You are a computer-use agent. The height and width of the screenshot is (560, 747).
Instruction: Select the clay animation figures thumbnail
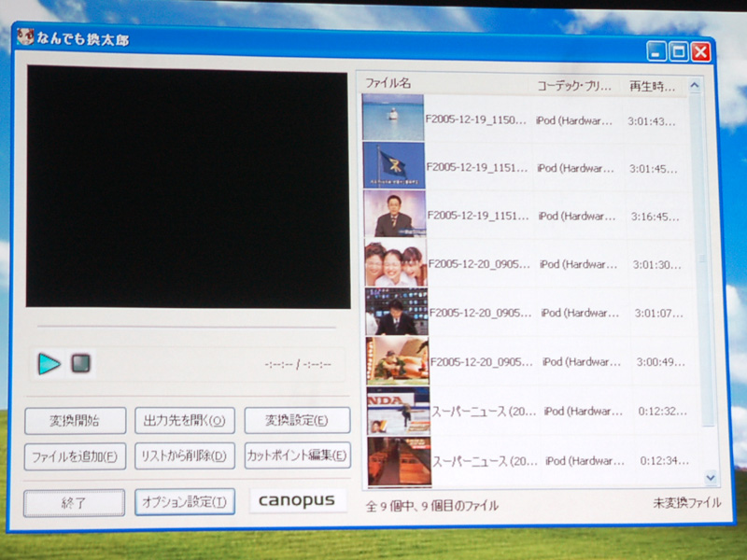coord(398,361)
